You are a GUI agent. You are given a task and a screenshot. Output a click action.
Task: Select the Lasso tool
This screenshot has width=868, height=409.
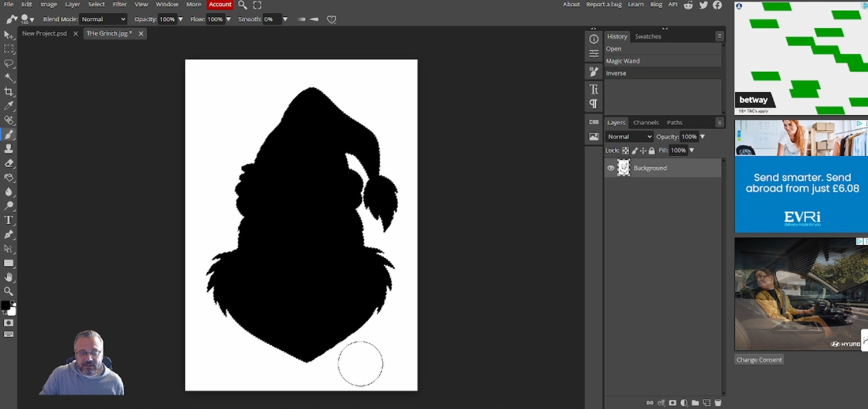[9, 63]
